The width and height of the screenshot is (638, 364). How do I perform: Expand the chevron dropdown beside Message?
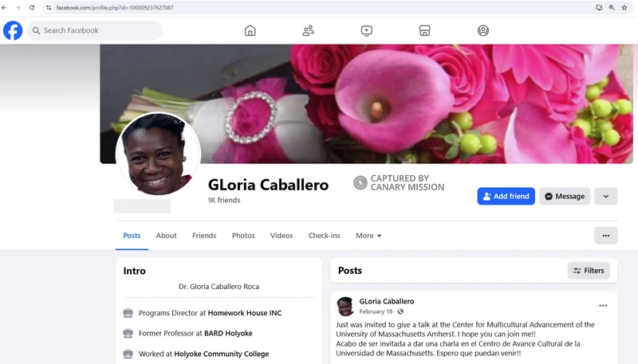[606, 196]
